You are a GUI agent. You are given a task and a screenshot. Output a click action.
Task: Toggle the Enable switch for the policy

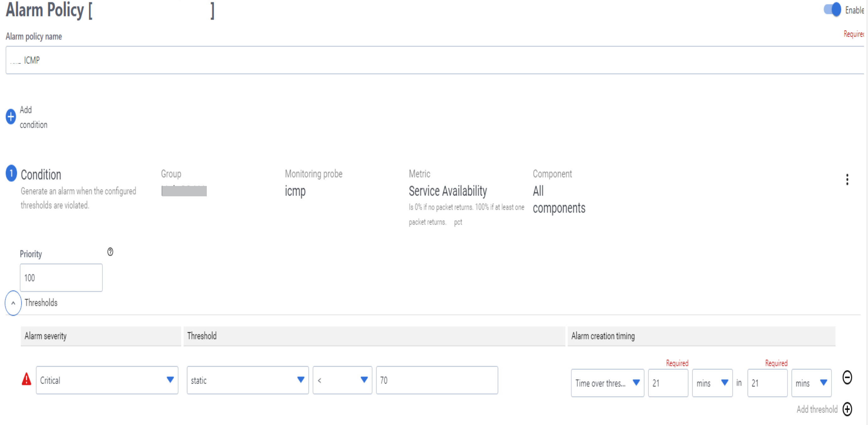pyautogui.click(x=832, y=10)
